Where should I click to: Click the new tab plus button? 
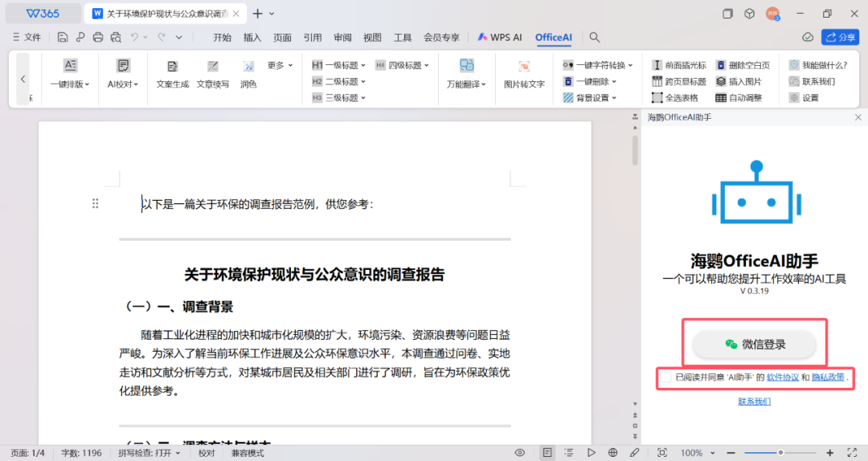[257, 14]
